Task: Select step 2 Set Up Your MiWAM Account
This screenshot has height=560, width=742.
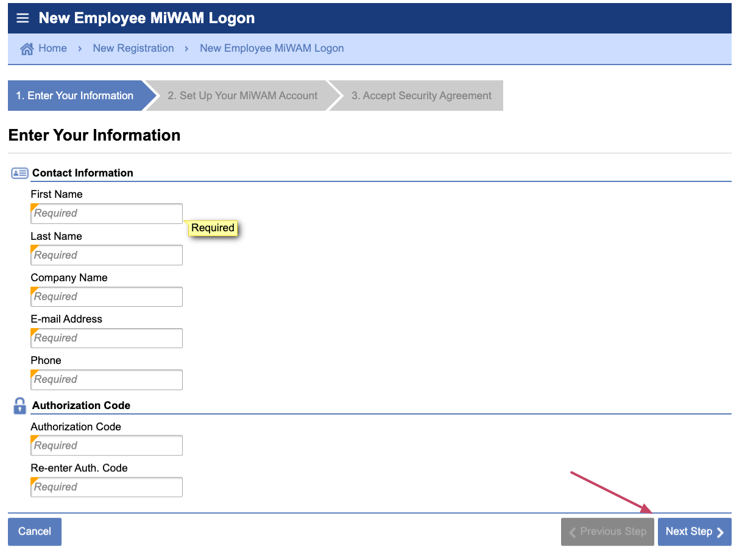Action: [242, 96]
